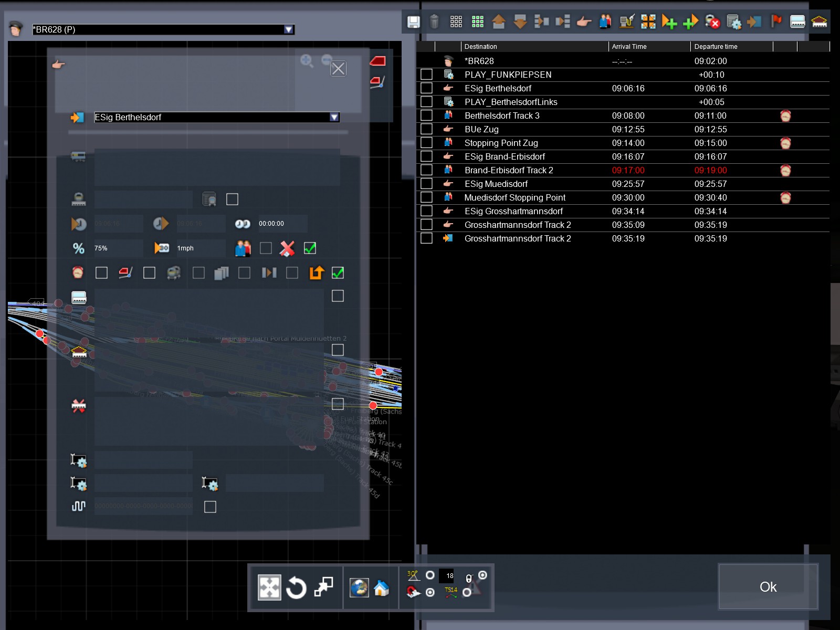This screenshot has height=630, width=840.
Task: Close the instruction properties panel with the X
Action: tap(338, 69)
